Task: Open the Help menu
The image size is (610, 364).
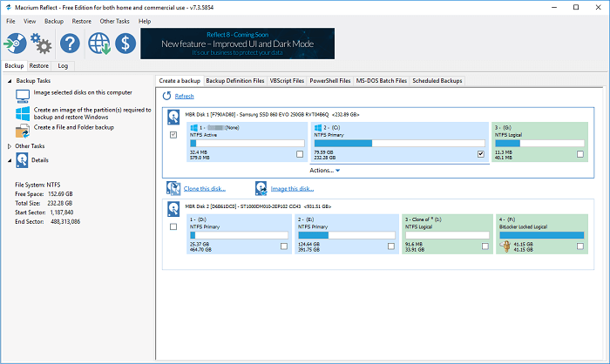Action: (x=145, y=21)
